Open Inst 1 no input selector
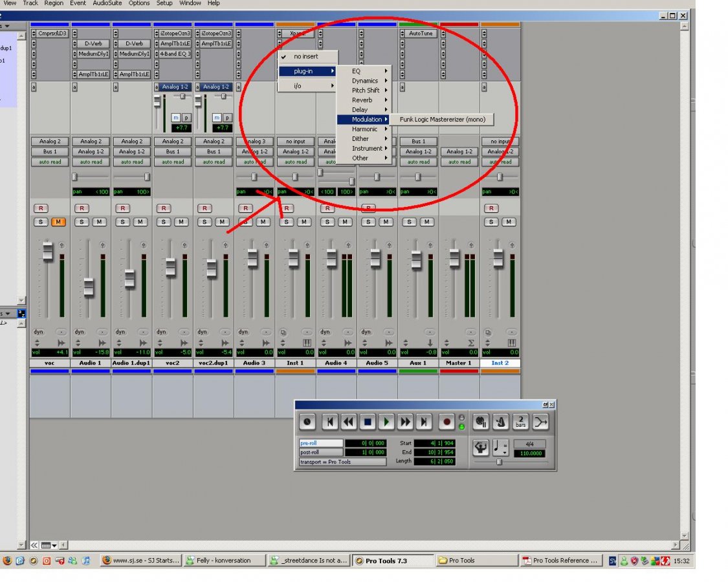 click(x=296, y=141)
